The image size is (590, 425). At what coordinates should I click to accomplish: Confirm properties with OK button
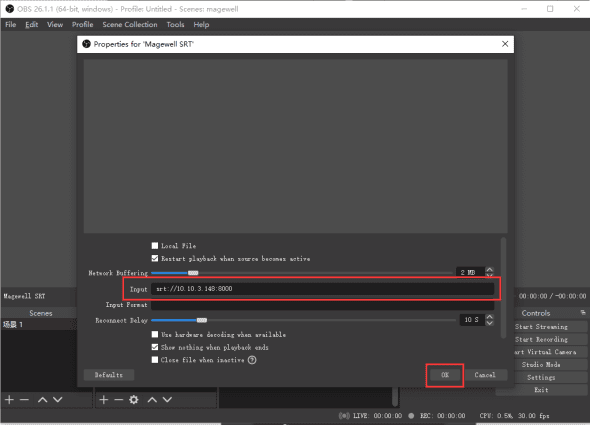point(445,375)
